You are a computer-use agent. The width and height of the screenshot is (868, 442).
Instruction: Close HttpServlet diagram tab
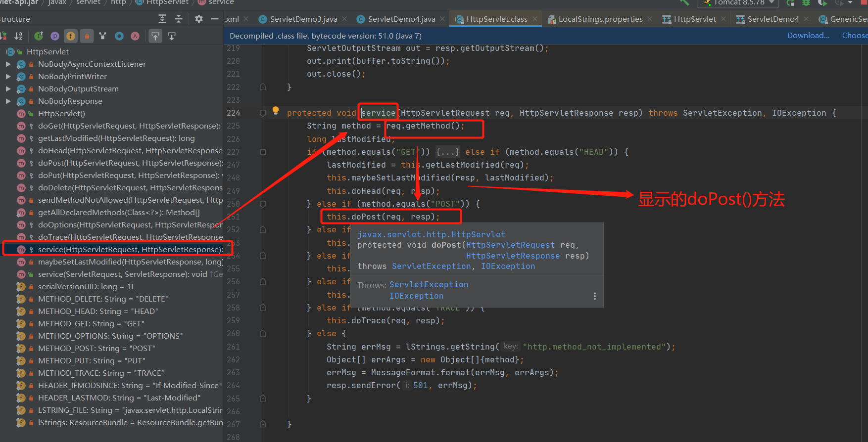point(723,19)
